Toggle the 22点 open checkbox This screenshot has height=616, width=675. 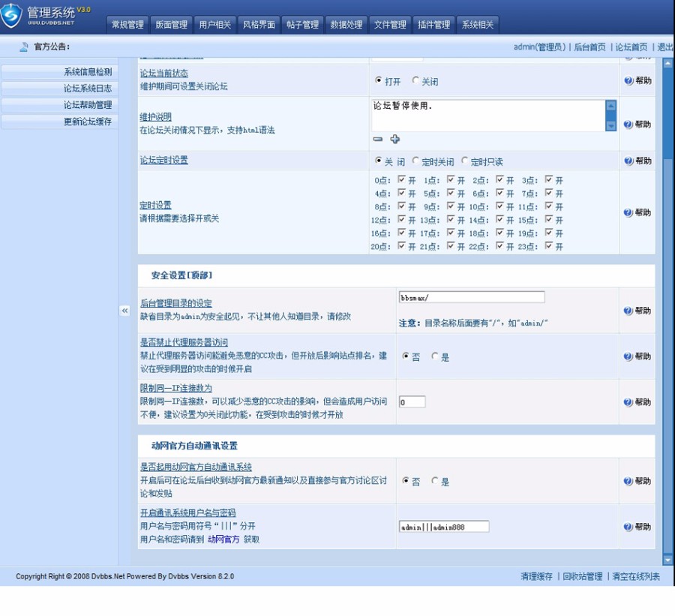point(499,245)
